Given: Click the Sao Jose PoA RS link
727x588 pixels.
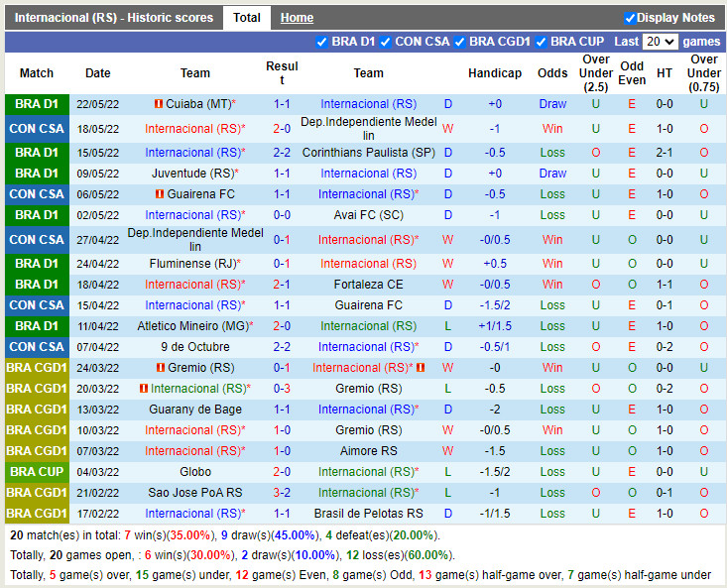Looking at the screenshot, I should click(x=195, y=493).
